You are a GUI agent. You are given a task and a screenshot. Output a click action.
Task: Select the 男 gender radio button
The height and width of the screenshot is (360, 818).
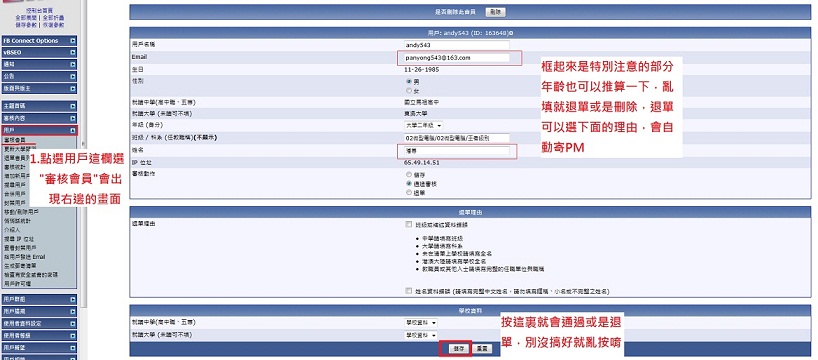[x=408, y=82]
